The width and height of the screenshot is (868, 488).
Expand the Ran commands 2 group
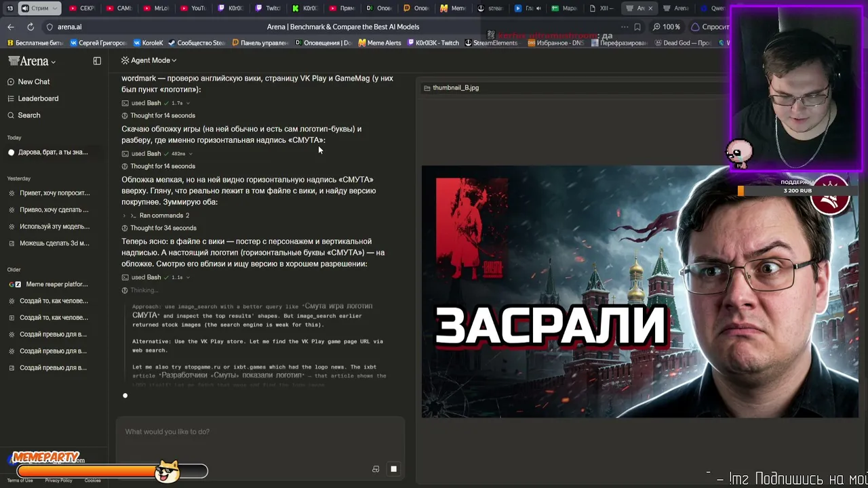(x=156, y=216)
